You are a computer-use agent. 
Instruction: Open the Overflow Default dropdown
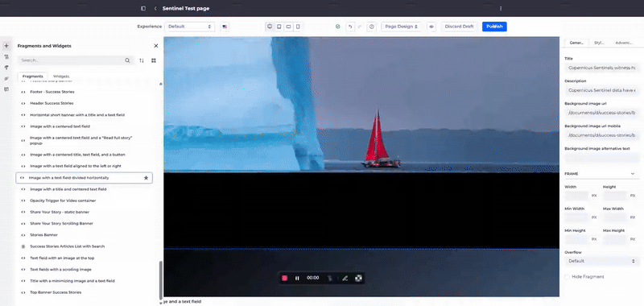[601, 261]
